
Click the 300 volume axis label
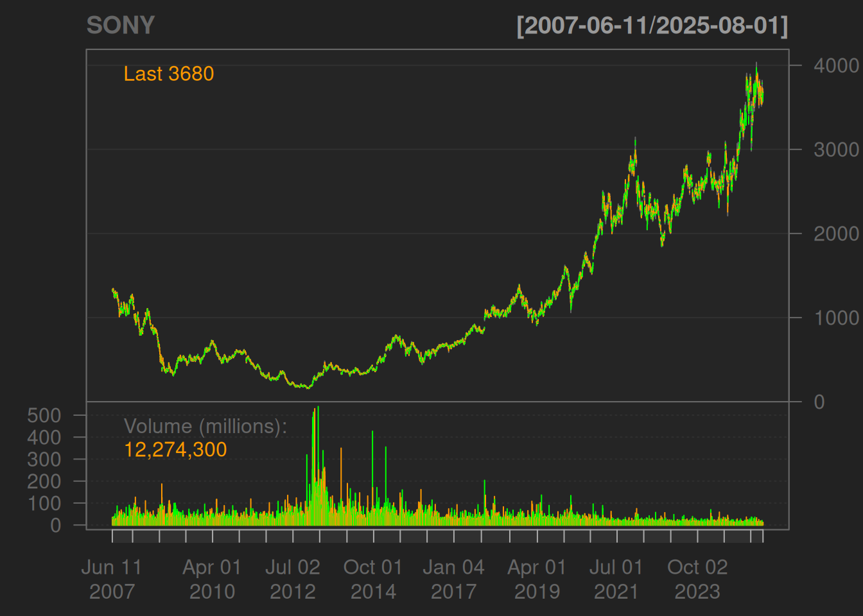44,459
